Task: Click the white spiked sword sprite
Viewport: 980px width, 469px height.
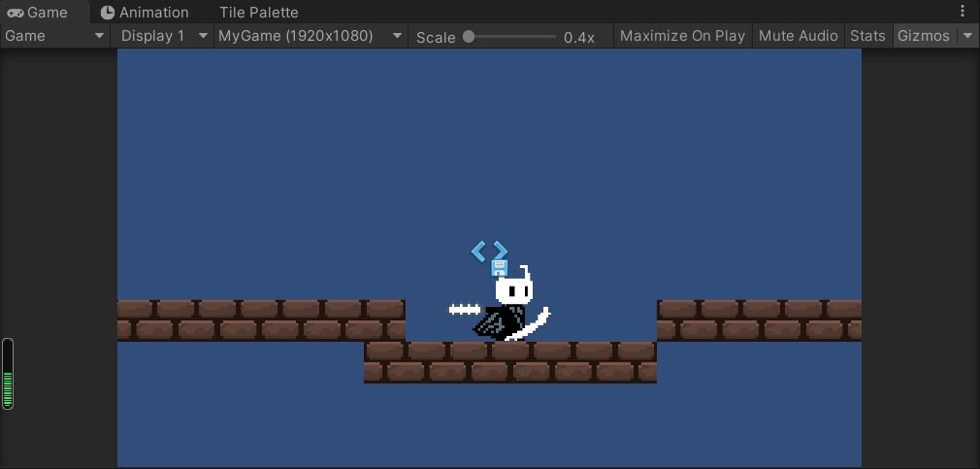Action: coord(465,310)
